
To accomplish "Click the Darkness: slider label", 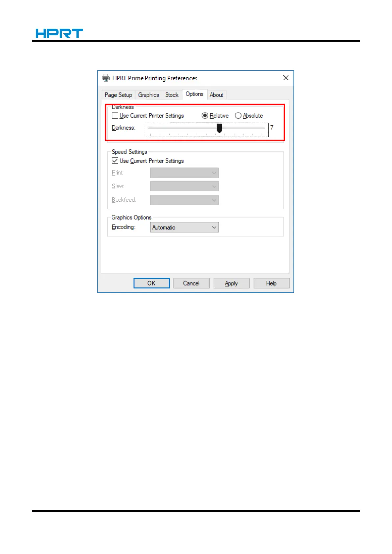I will click(x=123, y=128).
